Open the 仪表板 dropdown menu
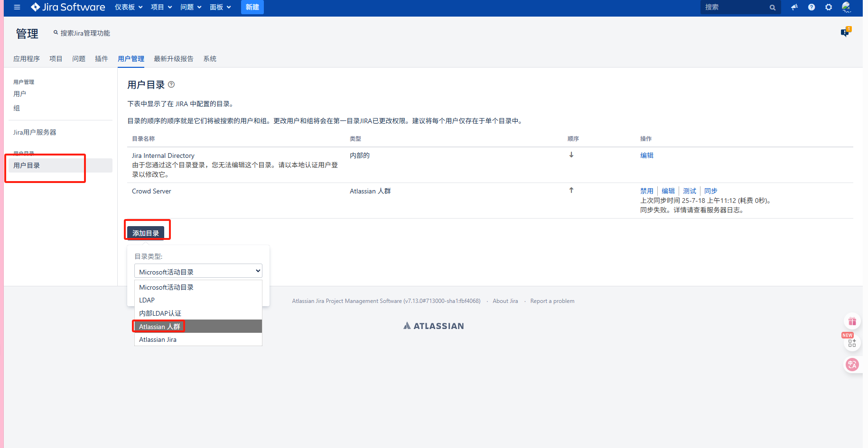This screenshot has width=868, height=448. [129, 7]
